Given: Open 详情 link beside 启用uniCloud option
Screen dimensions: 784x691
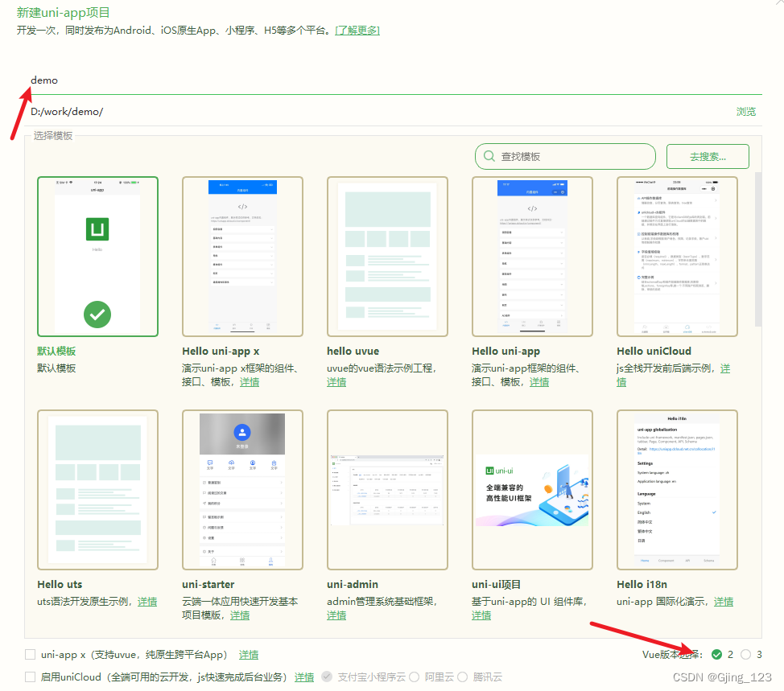Looking at the screenshot, I should click(304, 677).
